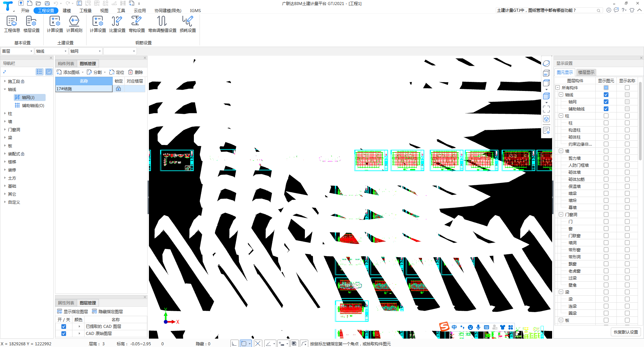Select 辅助轴线(O) in navigation tree
This screenshot has width=644, height=347.
pos(33,105)
